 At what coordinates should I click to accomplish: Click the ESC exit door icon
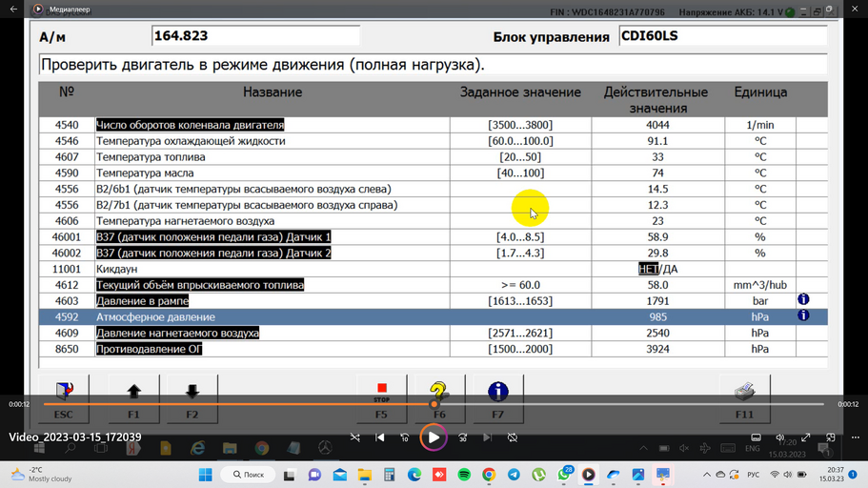(x=64, y=393)
